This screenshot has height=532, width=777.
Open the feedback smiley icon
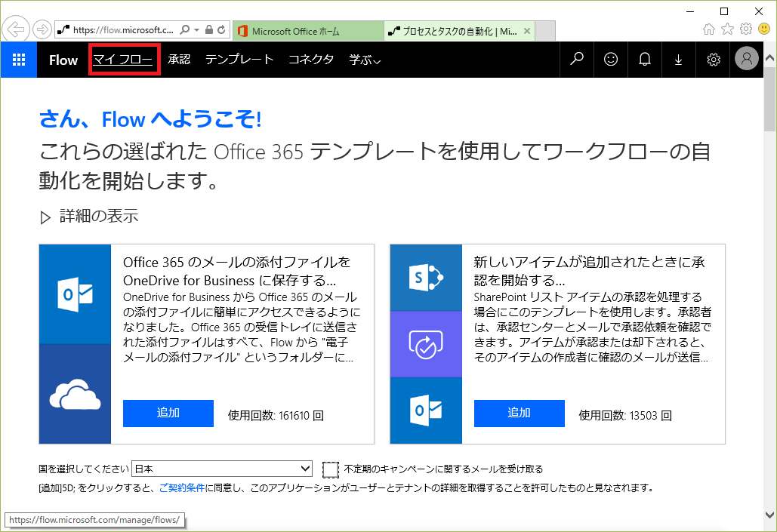(611, 60)
